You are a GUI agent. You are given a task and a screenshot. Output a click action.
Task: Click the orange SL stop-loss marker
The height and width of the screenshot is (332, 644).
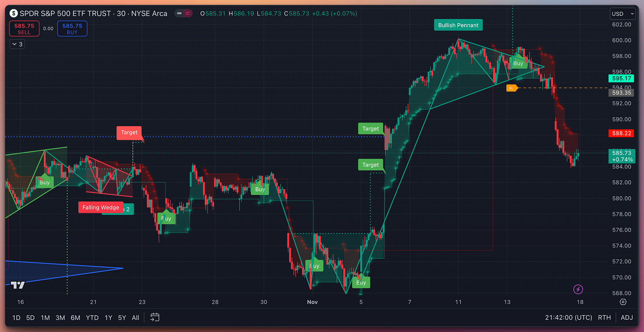click(512, 88)
